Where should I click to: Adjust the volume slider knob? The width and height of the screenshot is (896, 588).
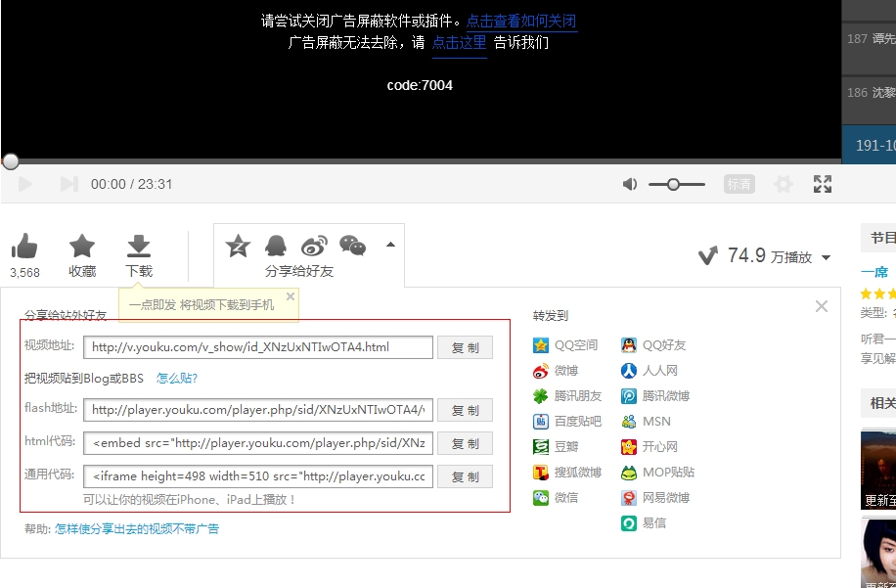tap(673, 184)
